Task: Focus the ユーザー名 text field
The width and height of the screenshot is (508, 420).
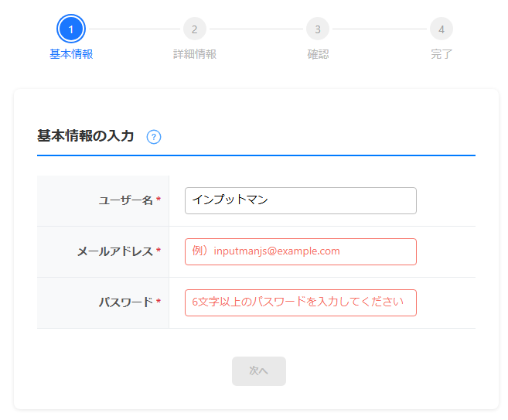Action: click(x=300, y=200)
